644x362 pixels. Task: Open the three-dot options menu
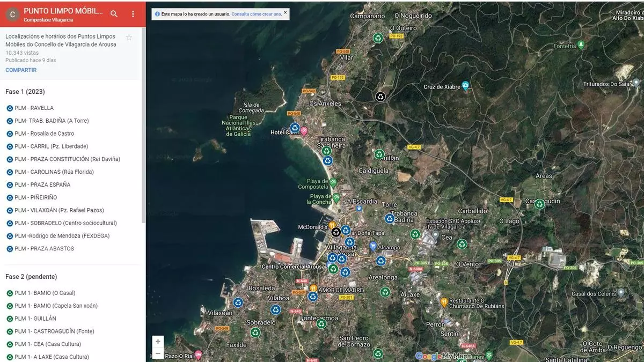point(133,14)
